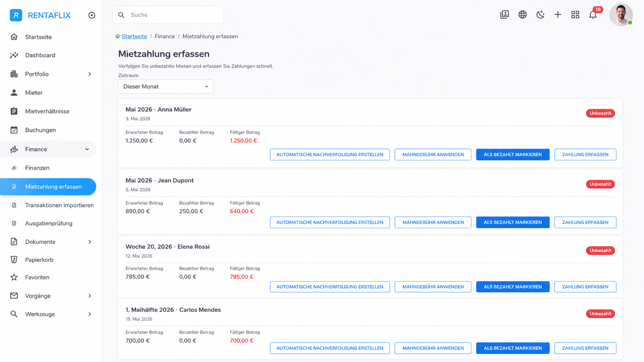Collapse the Finance submenu chevron
This screenshot has height=362, width=644.
[x=87, y=149]
